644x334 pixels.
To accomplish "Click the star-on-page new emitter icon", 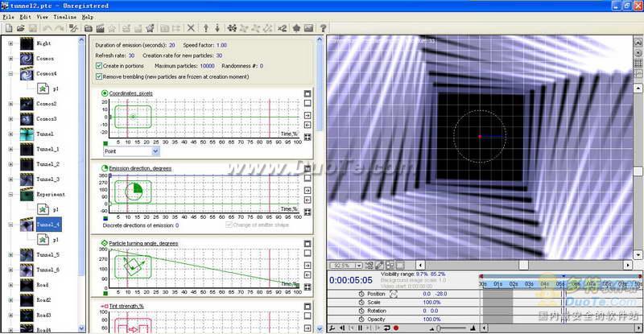I will 150,28.
